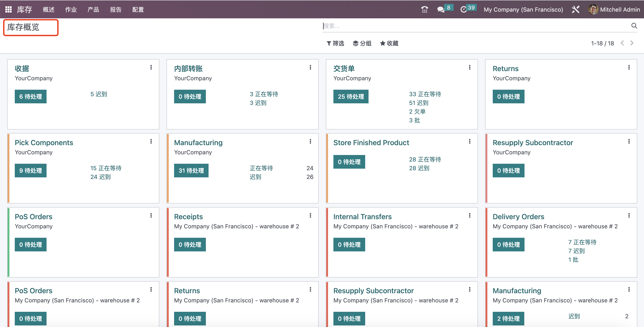644x327 pixels.
Task: Open company switcher My Company (San Francisco)
Action: pos(523,9)
